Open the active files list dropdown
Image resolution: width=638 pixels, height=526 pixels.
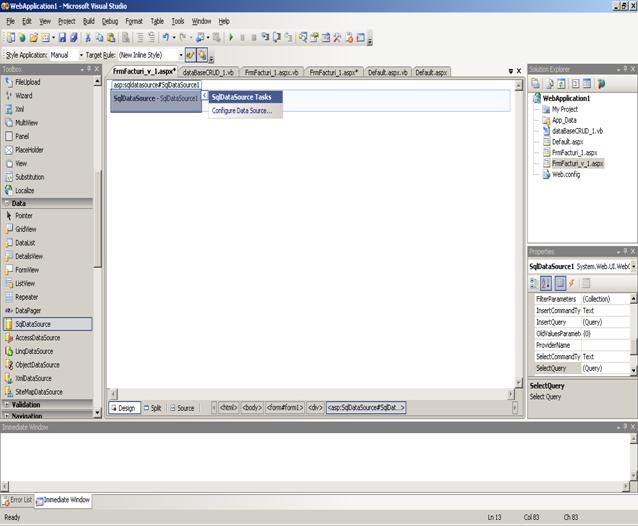[511, 71]
